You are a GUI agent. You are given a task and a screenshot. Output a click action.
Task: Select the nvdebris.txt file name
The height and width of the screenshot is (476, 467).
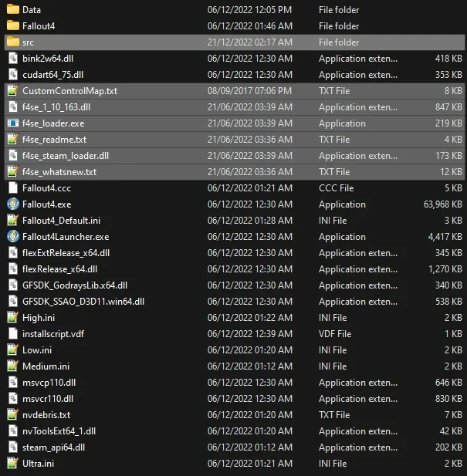46,415
